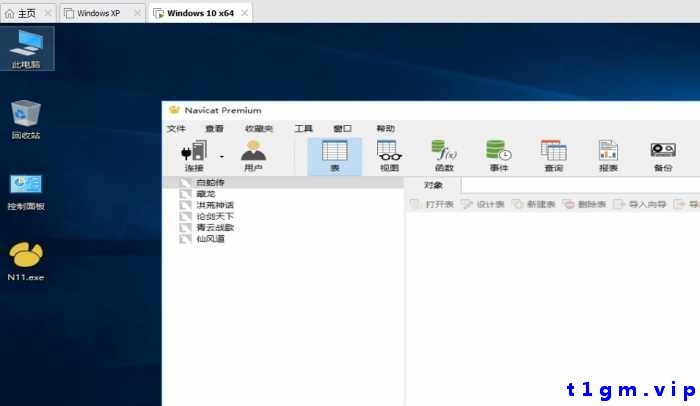Click the 设计表 design table button

(483, 204)
